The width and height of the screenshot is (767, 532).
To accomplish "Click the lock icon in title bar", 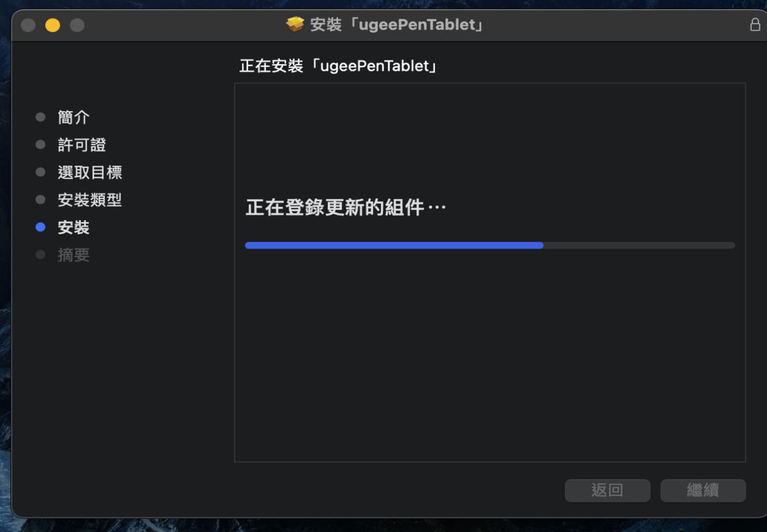I will [x=755, y=25].
